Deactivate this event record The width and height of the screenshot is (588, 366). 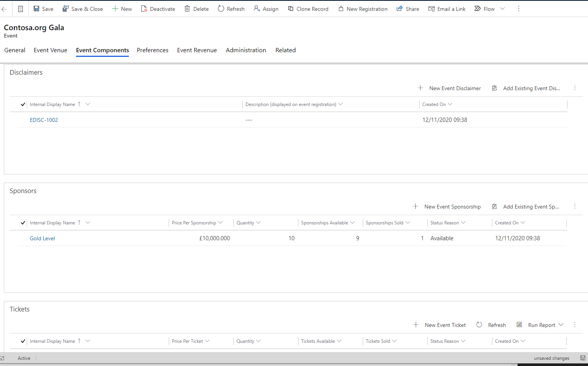point(158,9)
